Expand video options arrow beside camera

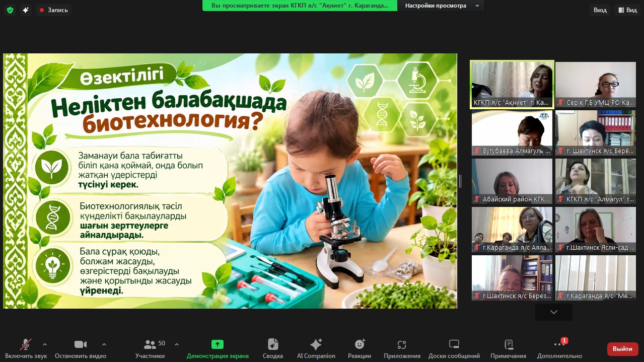104,344
